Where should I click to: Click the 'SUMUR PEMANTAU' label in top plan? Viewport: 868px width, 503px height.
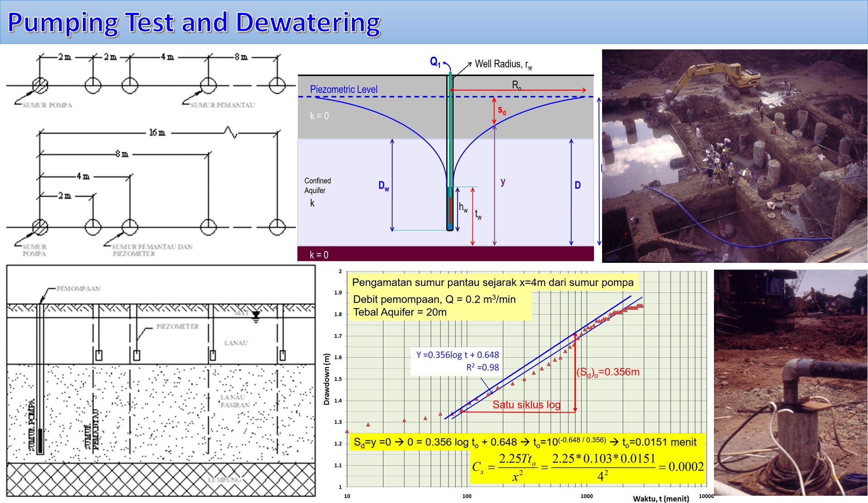(222, 105)
